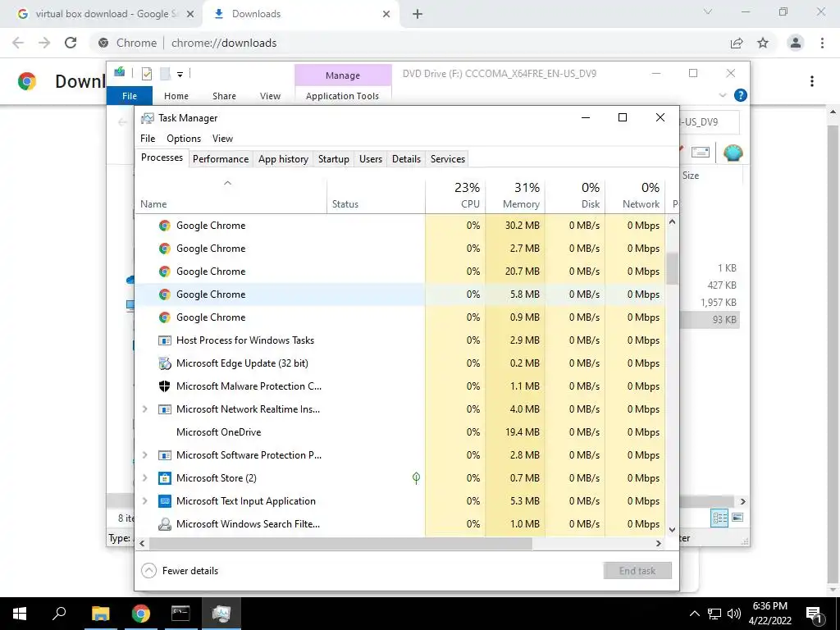Open Explorer Home ribbon tab
The width and height of the screenshot is (840, 630).
pos(176,96)
